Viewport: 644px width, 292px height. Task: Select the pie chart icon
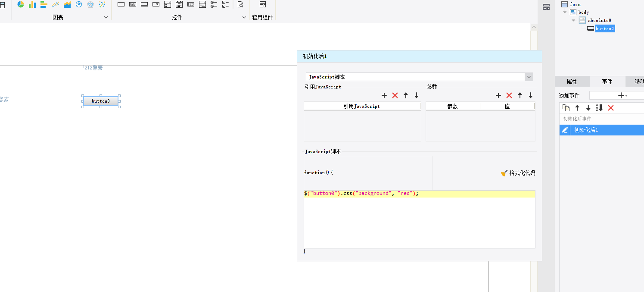[21, 4]
